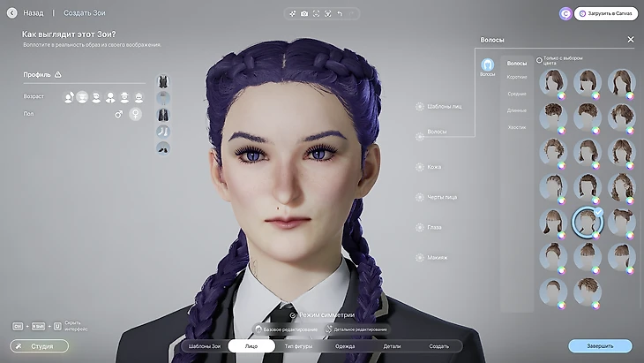Select the last elderly age icon
The height and width of the screenshot is (363, 644).
pos(139,97)
